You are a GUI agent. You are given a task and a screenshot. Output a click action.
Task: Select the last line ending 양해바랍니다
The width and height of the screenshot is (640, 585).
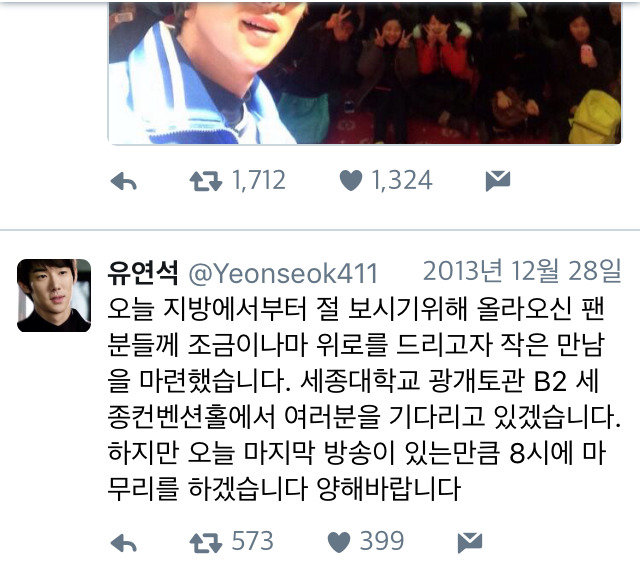(284, 488)
